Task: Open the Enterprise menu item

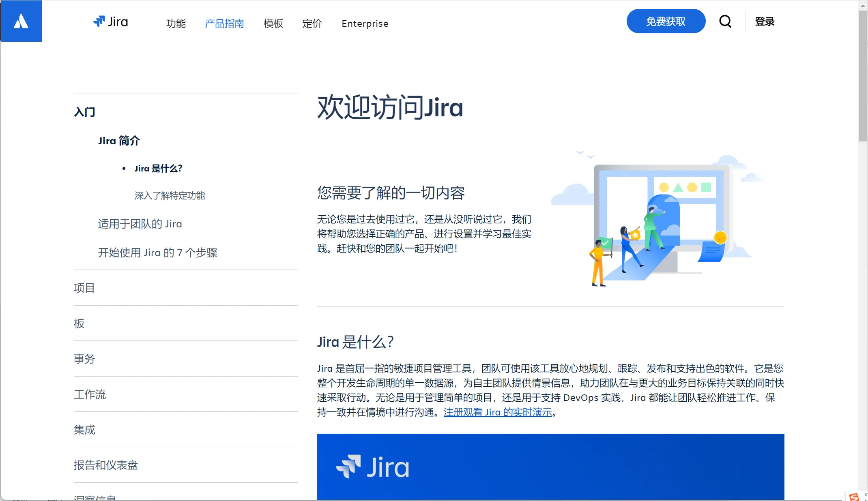Action: pyautogui.click(x=365, y=24)
